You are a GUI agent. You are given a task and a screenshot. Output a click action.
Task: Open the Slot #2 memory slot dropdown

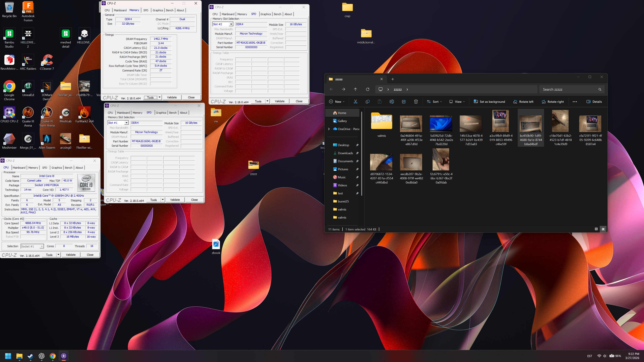coord(231,24)
